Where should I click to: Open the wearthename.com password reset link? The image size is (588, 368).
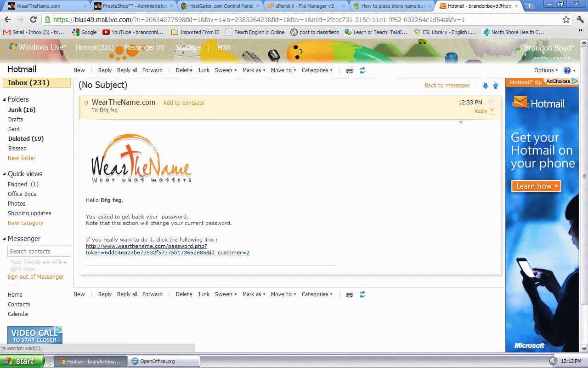168,249
